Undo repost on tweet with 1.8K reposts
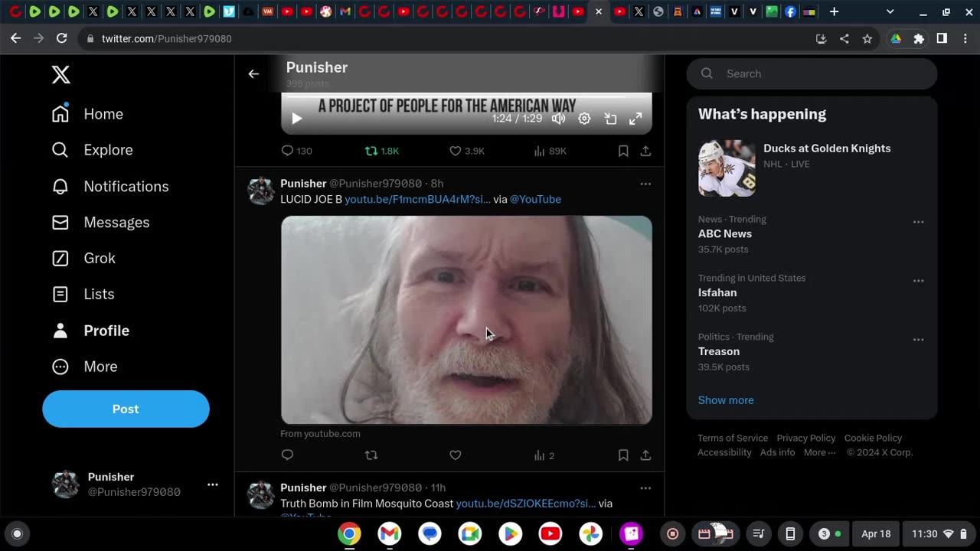The image size is (980, 551). (x=382, y=151)
